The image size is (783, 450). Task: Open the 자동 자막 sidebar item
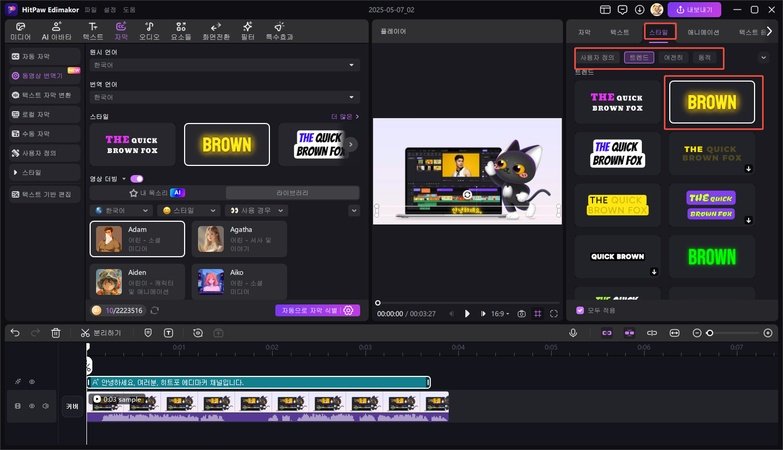coord(44,56)
